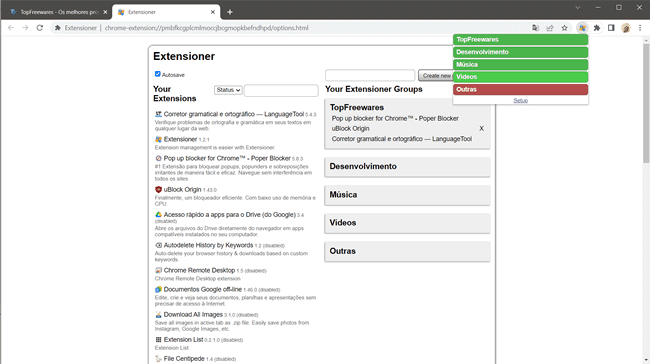Click the Create new group button
The height and width of the screenshot is (364, 650).
tap(436, 75)
